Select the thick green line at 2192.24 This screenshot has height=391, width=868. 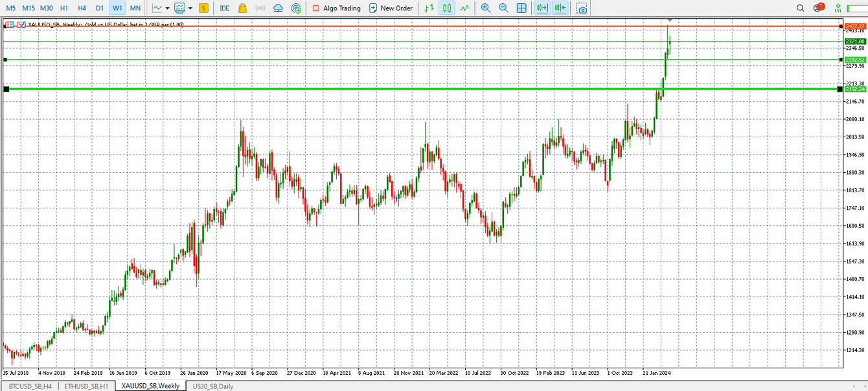coord(389,89)
